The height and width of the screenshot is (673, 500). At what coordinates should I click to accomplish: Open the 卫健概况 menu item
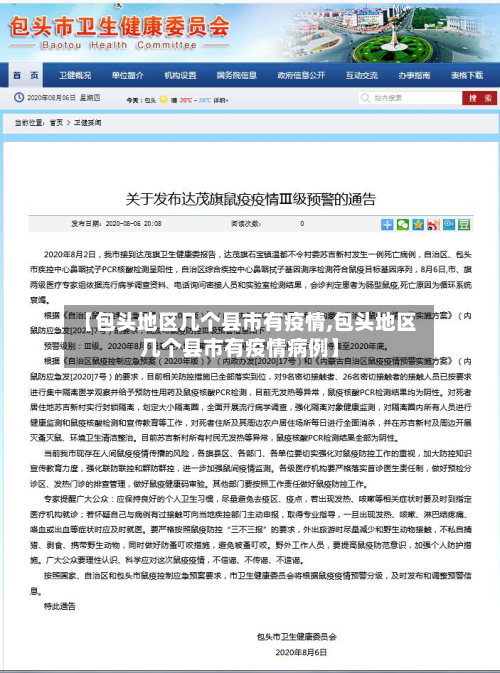[75, 75]
